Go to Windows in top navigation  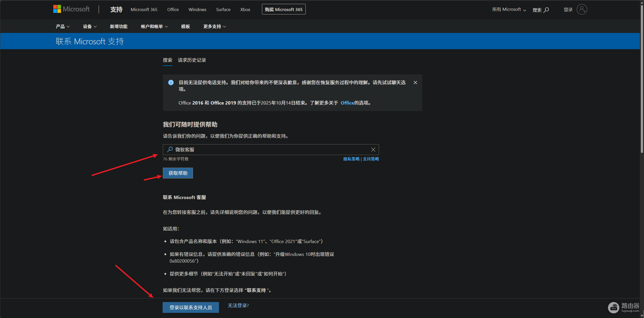[x=197, y=10]
